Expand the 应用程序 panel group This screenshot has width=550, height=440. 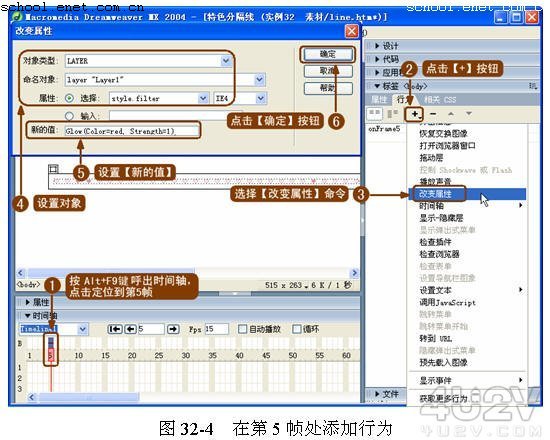tap(377, 73)
